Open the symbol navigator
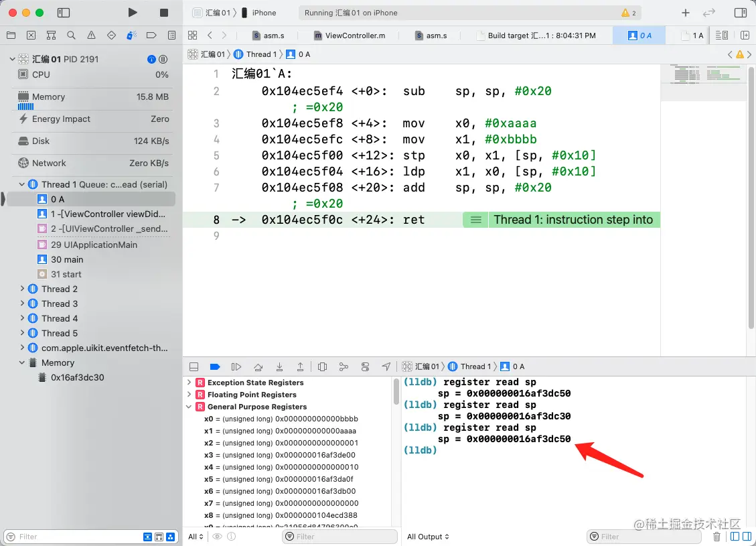This screenshot has width=756, height=546. pyautogui.click(x=51, y=36)
